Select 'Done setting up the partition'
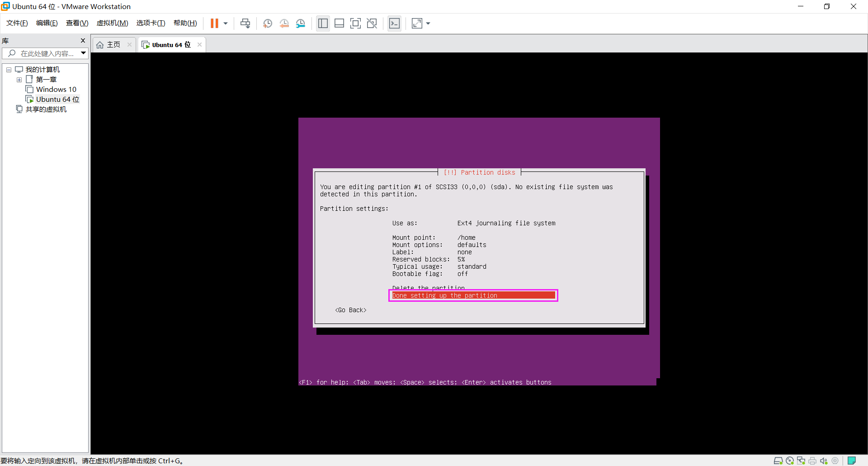Viewport: 868px width, 466px height. [473, 295]
